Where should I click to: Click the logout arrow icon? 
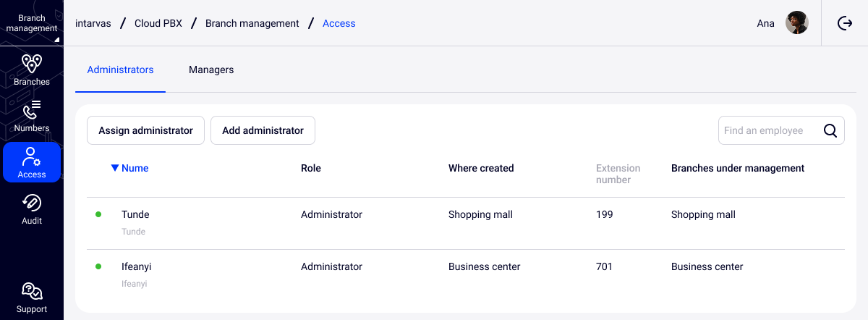tap(845, 23)
